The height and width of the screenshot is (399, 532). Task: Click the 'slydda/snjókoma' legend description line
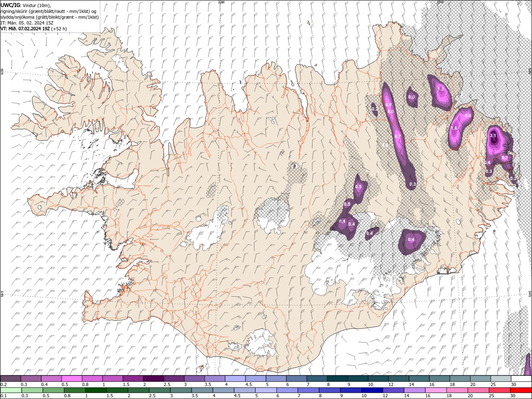click(49, 17)
